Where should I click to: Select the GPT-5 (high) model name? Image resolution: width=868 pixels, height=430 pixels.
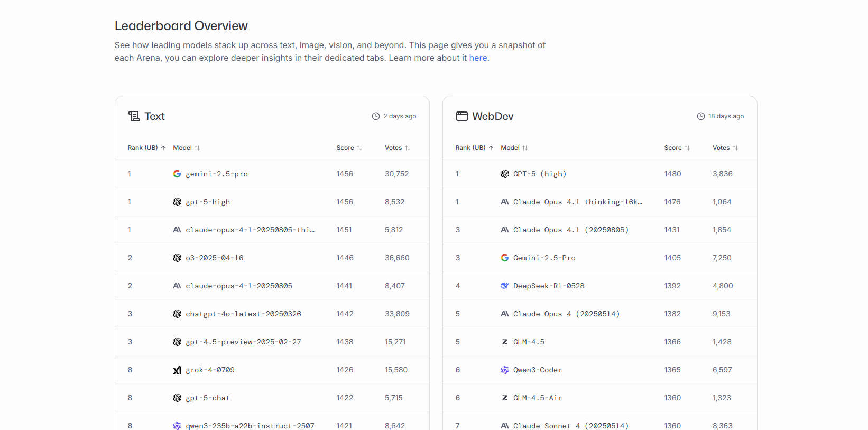(x=540, y=174)
